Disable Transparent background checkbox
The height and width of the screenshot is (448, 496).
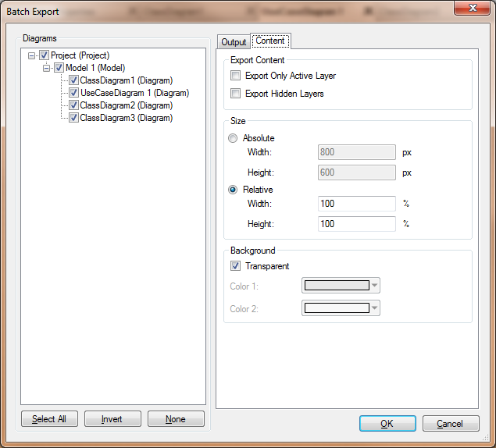click(235, 266)
